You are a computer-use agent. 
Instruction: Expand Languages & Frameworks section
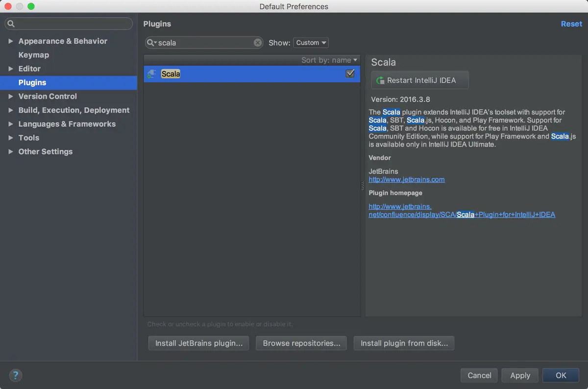click(x=11, y=124)
